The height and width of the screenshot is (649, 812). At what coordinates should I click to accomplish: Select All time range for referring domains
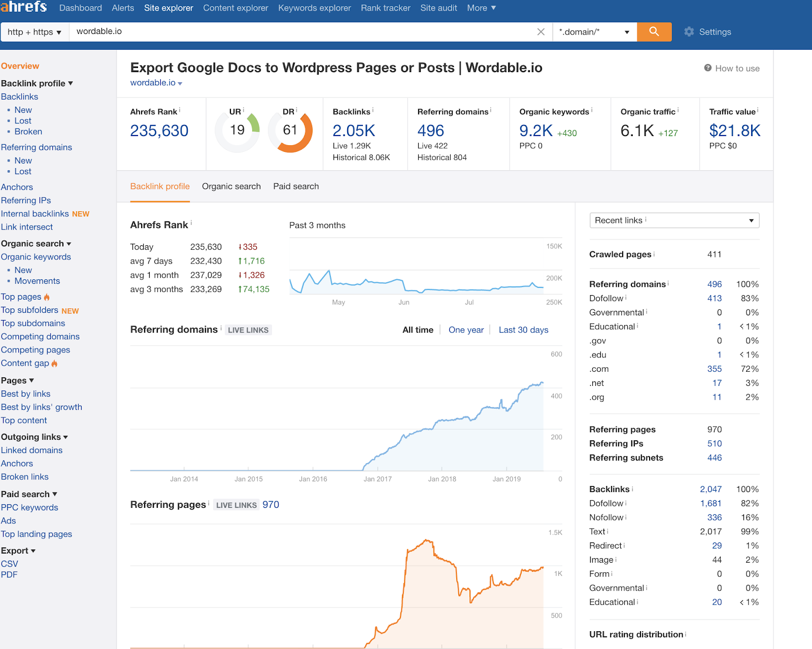[418, 330]
